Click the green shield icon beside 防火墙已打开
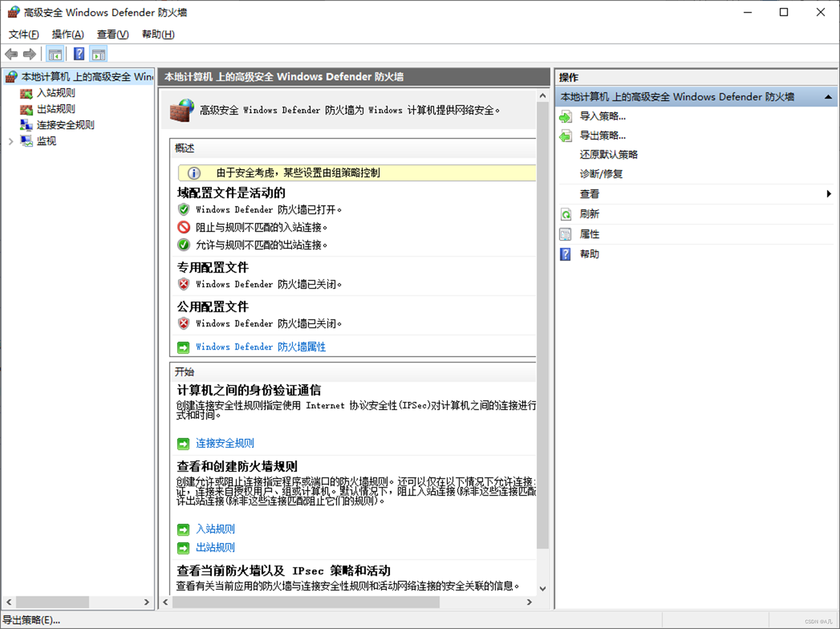Screen dimensions: 840x629 183,209
